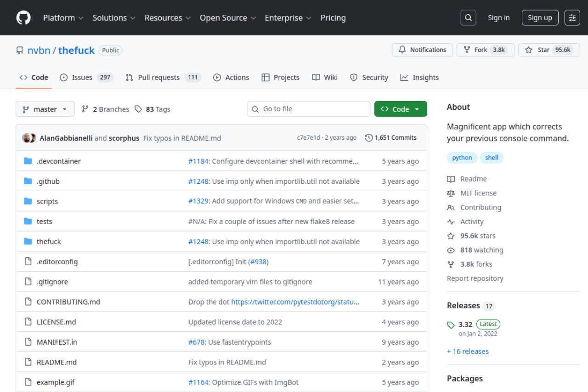Click the Activity pulse icon
Viewport: 588px width, 392px height.
coord(451,222)
